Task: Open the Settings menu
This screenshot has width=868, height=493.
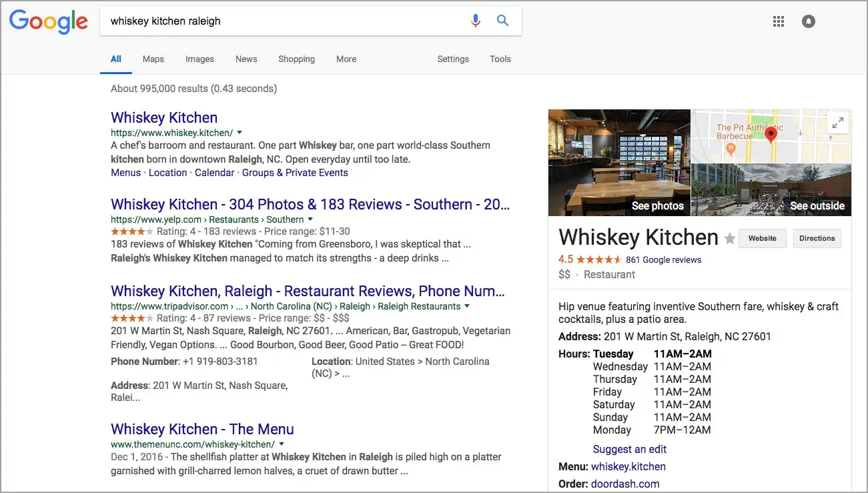Action: [452, 59]
